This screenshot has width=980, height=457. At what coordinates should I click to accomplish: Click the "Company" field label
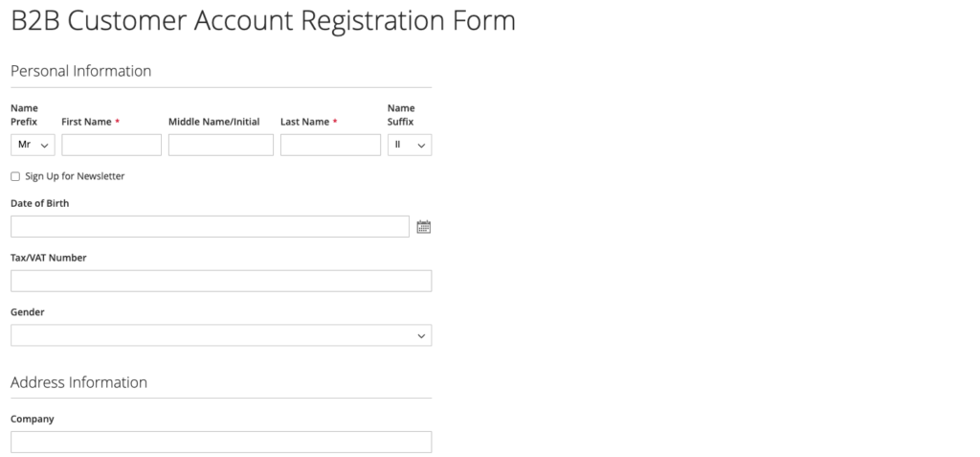[33, 419]
